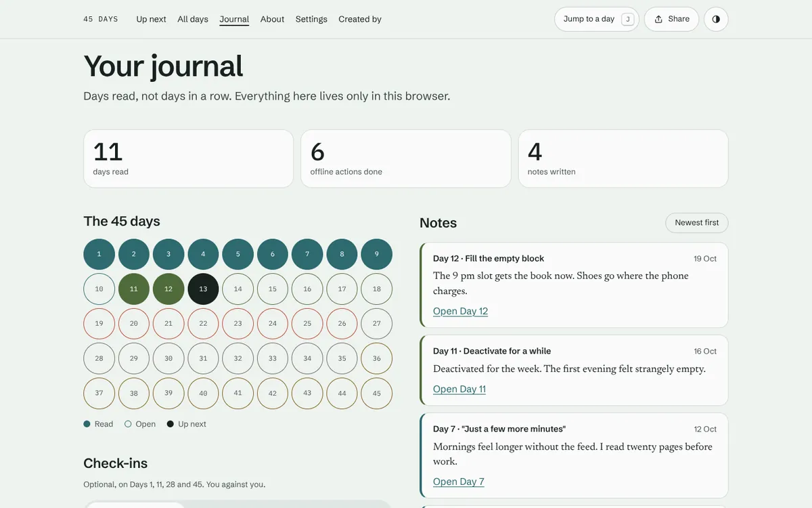Select day 45 circle

[x=377, y=394]
